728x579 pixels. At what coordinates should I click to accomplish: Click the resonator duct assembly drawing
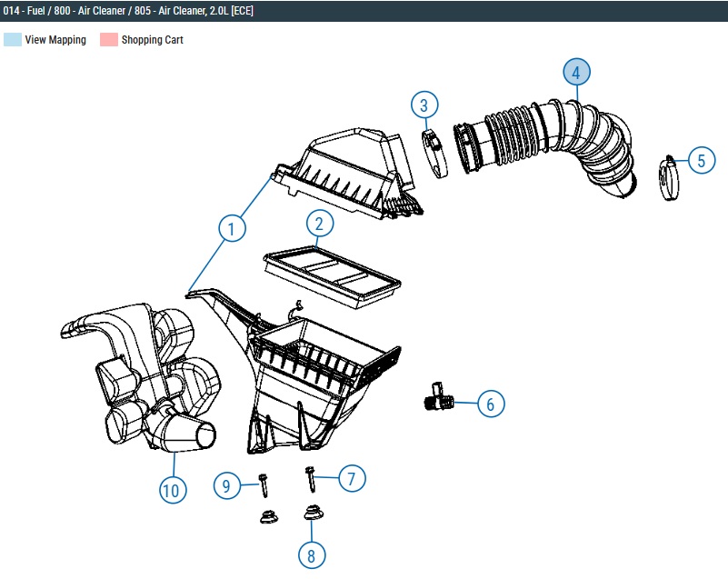(139, 378)
